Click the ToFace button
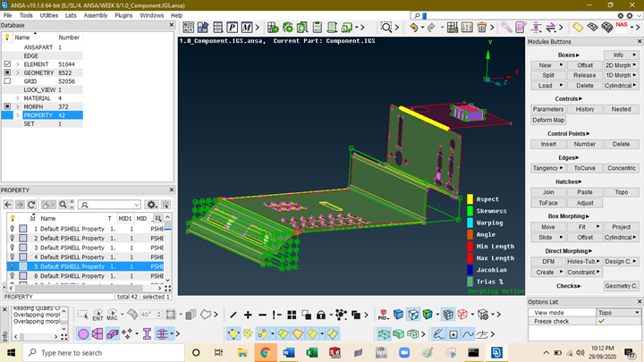This screenshot has width=644, height=362. [548, 203]
